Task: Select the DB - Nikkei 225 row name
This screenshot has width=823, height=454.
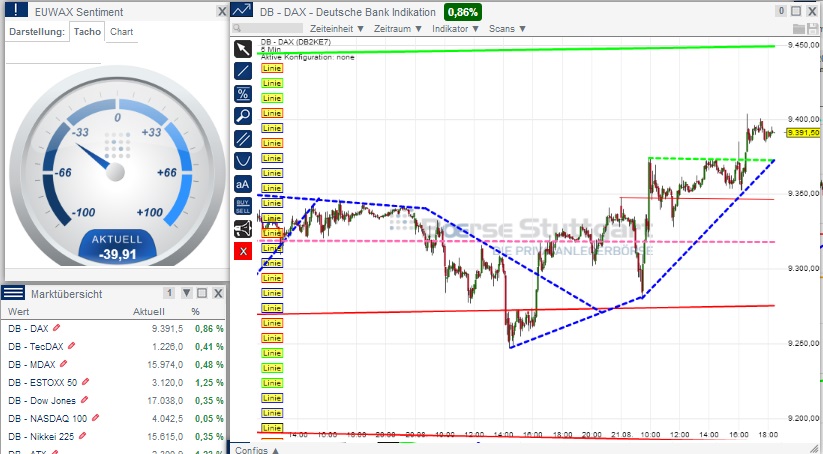Action: tap(41, 437)
